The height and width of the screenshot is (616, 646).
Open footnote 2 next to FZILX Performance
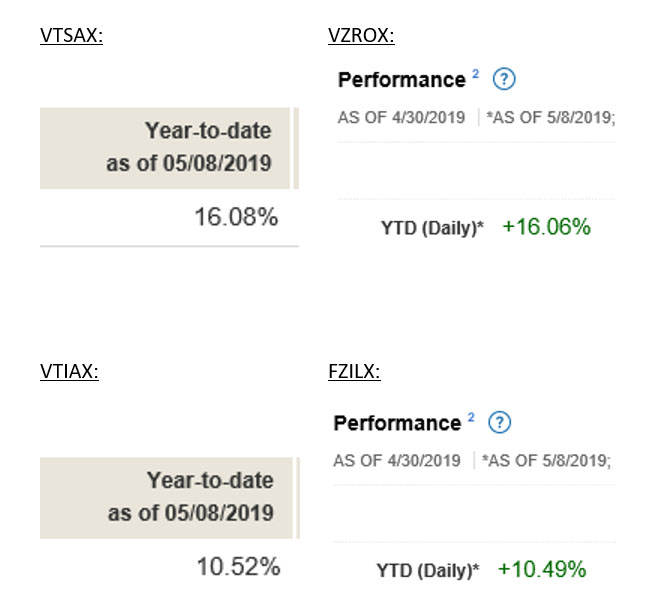coord(468,417)
